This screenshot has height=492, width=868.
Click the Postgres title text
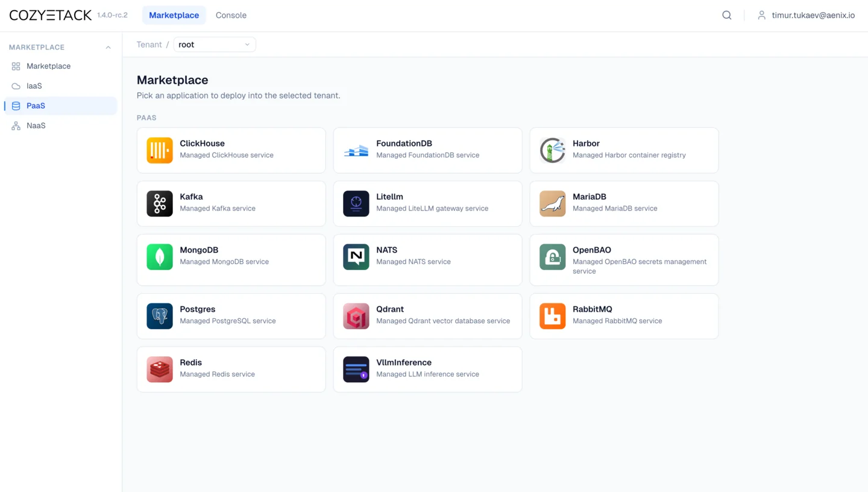pyautogui.click(x=197, y=309)
